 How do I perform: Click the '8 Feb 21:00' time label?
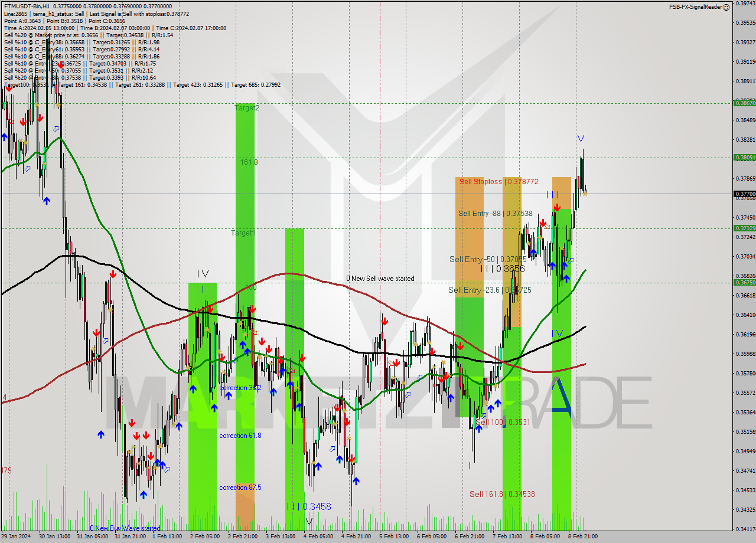pyautogui.click(x=582, y=537)
